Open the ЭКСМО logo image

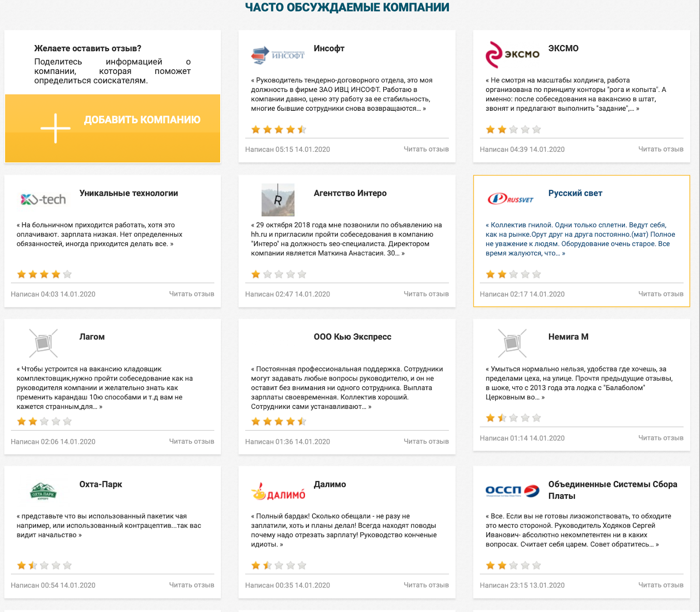click(x=512, y=55)
